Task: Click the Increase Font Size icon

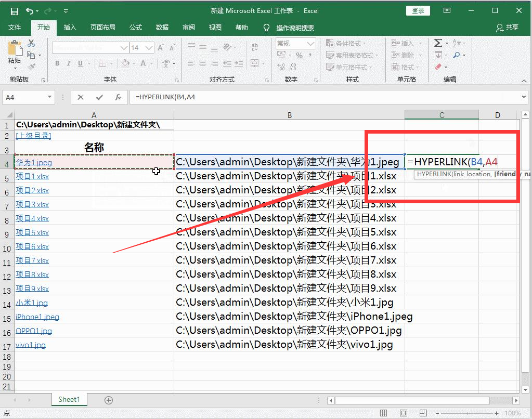Action: 161,48
